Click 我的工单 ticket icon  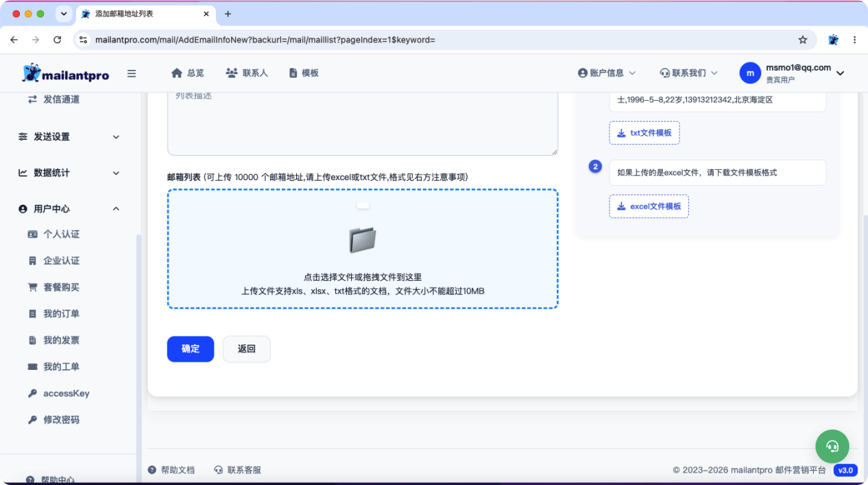pyautogui.click(x=32, y=367)
